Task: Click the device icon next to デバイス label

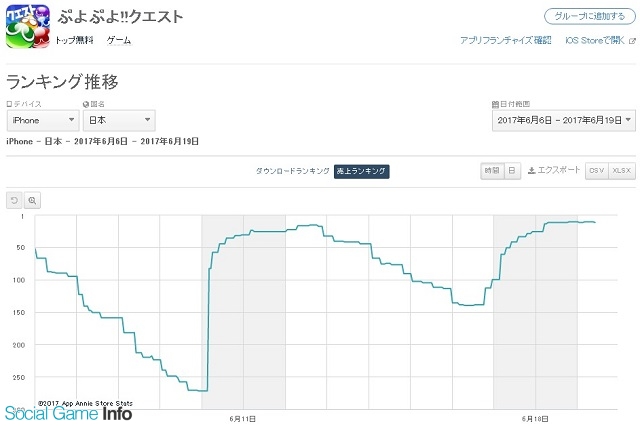Action: click(x=9, y=104)
